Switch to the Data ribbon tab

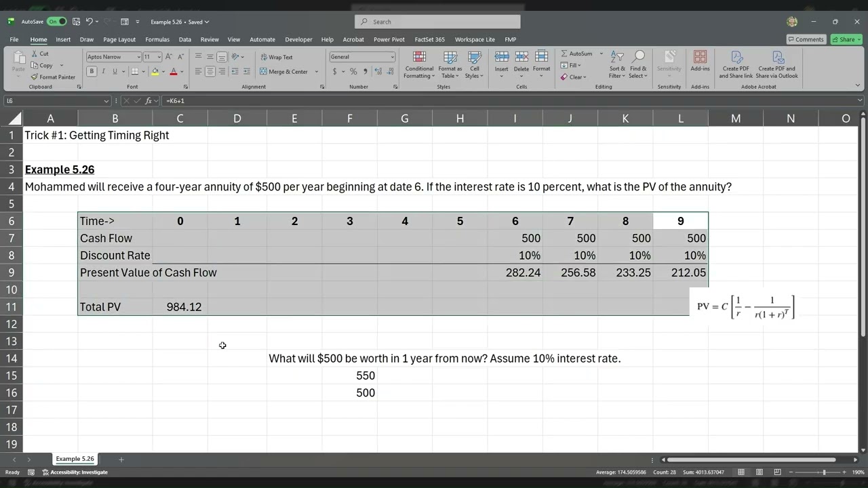[x=184, y=39]
